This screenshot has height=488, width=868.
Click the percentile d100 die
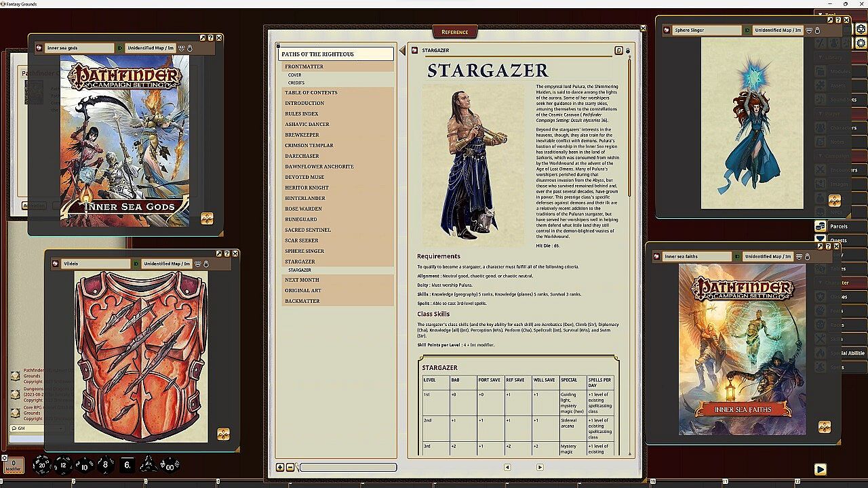coord(170,465)
